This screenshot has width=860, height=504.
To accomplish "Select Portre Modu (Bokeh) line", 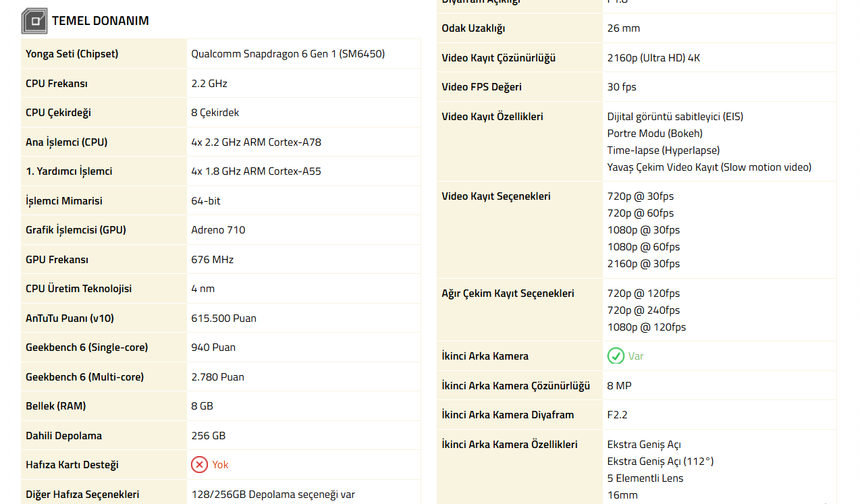I will (x=655, y=134).
